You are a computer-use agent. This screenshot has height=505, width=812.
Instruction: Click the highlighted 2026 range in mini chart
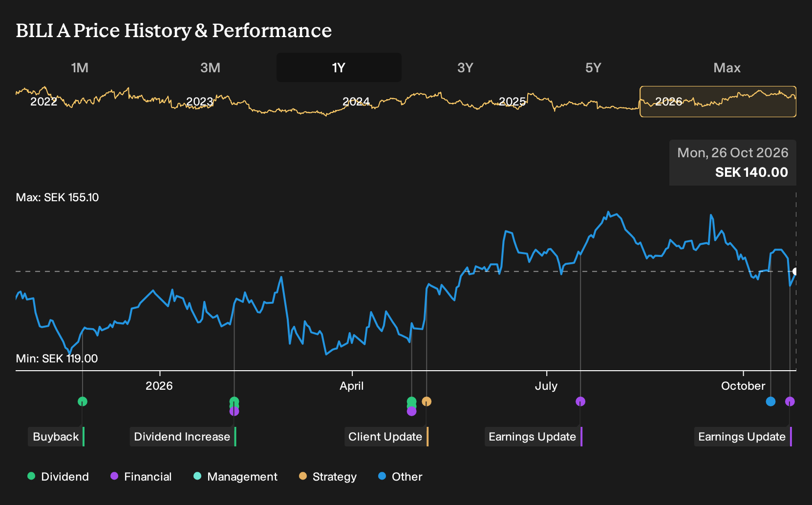(x=718, y=102)
